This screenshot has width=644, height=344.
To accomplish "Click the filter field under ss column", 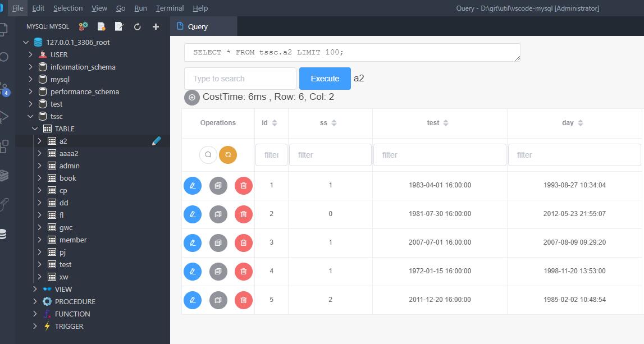I will (330, 155).
